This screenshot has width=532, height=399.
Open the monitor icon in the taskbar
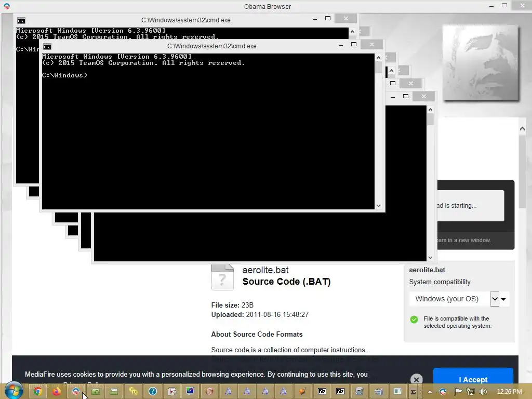[x=190, y=391]
